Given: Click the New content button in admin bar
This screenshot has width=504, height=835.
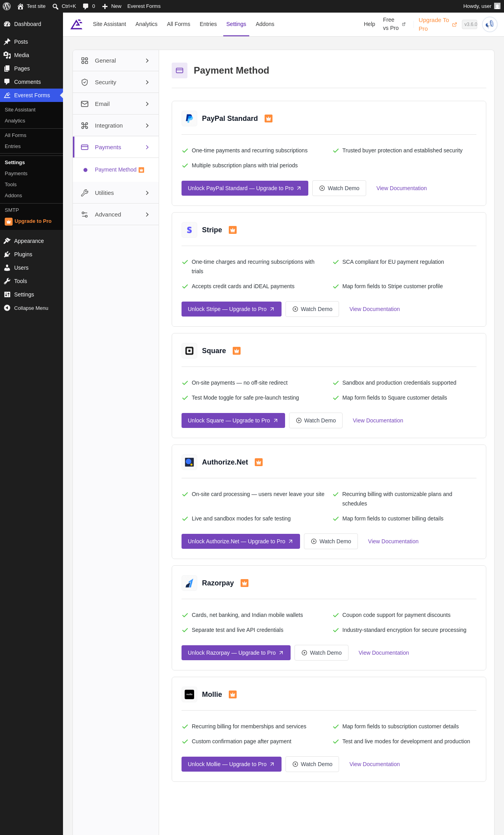Looking at the screenshot, I should (112, 6).
